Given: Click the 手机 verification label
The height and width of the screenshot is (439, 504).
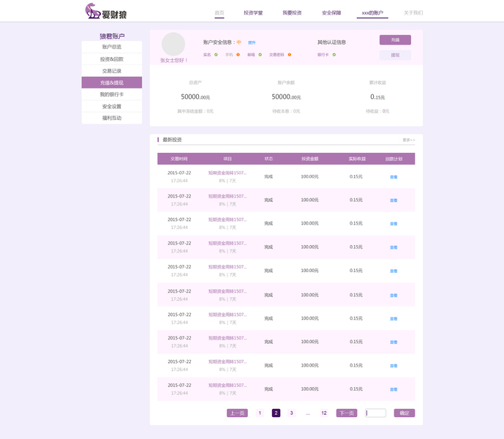Looking at the screenshot, I should tap(229, 55).
